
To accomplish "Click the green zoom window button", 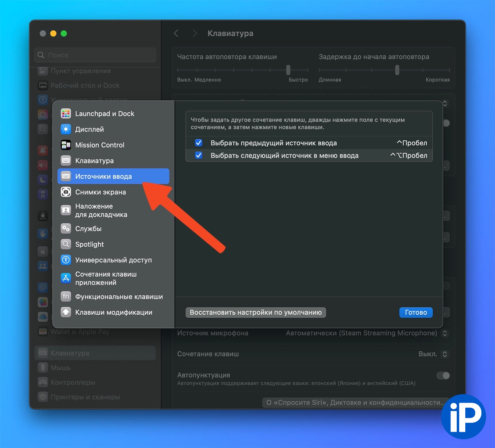I will (64, 33).
